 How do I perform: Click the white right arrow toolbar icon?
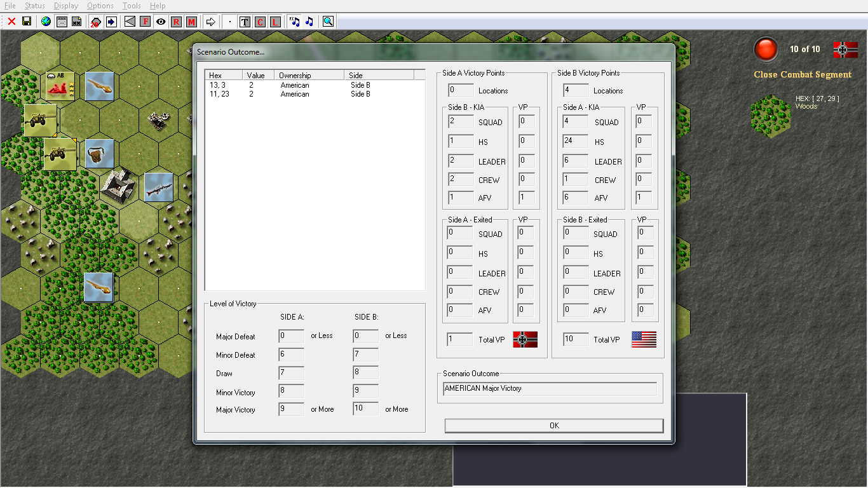(x=210, y=22)
